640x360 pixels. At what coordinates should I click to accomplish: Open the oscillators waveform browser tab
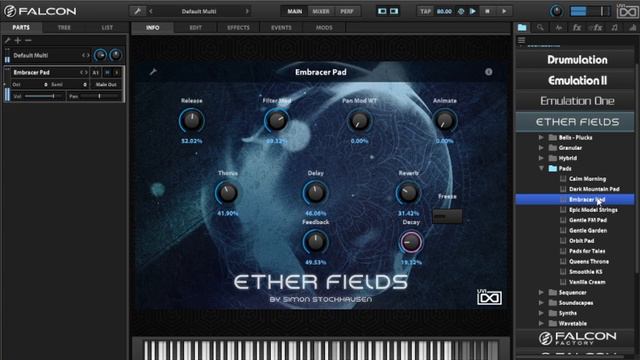tap(558, 27)
